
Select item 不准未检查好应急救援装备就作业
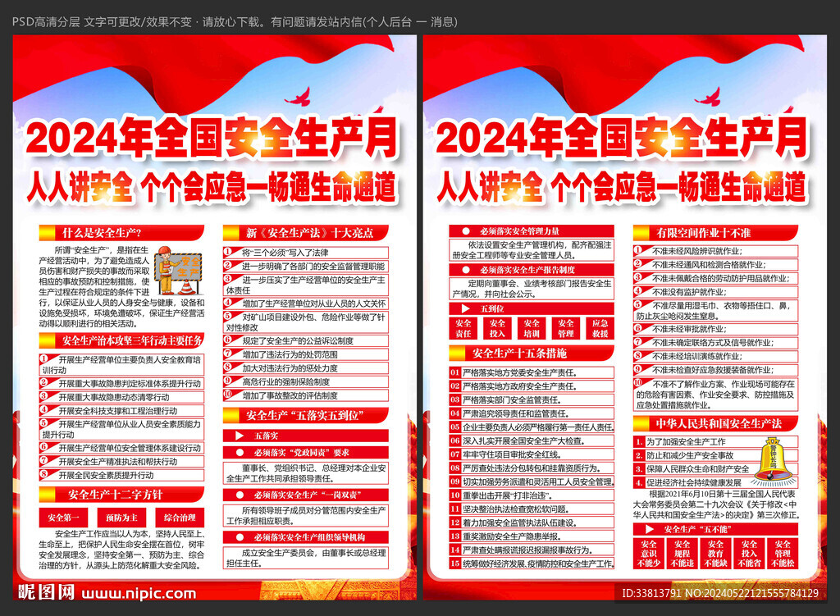(715, 370)
